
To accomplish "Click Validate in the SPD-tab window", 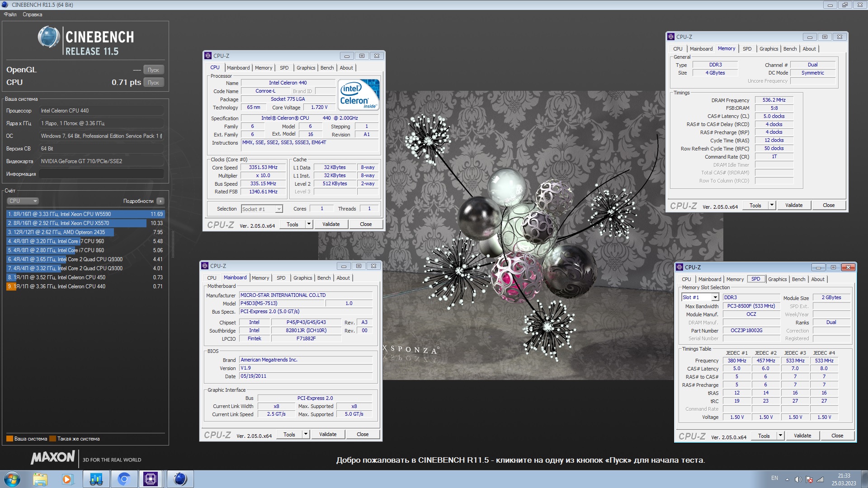I will [x=802, y=436].
